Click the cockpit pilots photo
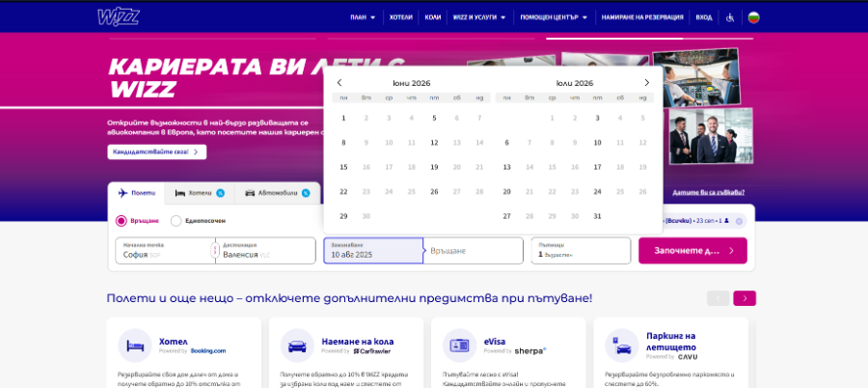 click(x=697, y=76)
